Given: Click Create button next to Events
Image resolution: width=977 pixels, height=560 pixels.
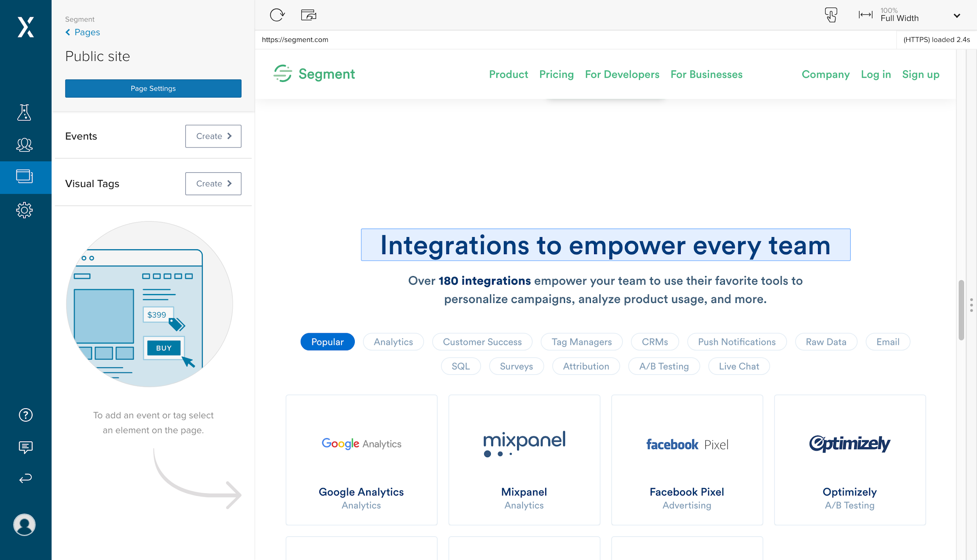Looking at the screenshot, I should tap(213, 136).
